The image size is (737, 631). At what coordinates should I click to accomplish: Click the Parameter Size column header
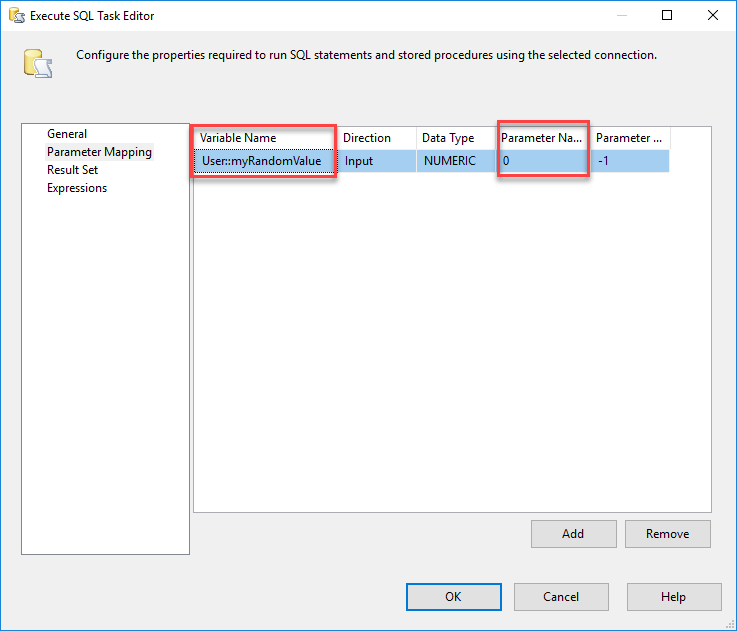tap(629, 138)
